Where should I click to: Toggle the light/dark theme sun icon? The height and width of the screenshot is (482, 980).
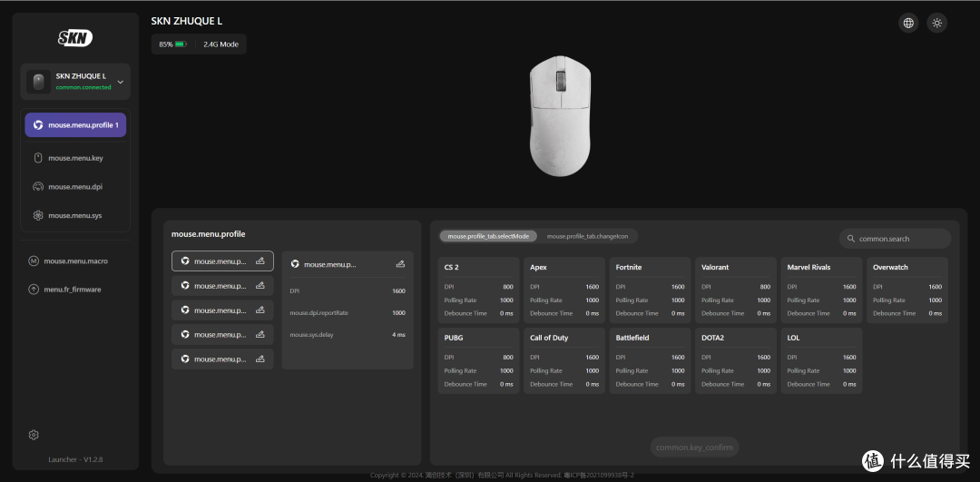(936, 23)
